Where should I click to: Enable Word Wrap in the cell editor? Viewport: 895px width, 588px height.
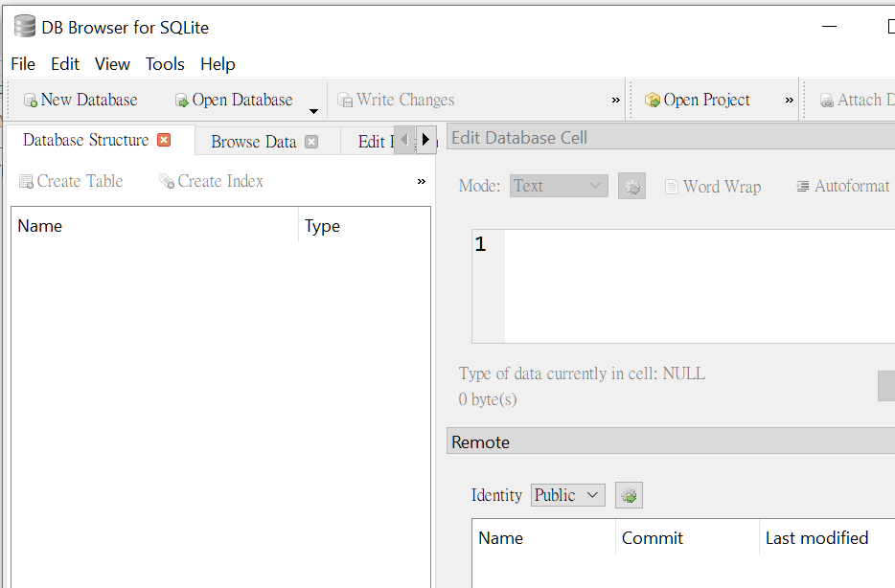(713, 186)
